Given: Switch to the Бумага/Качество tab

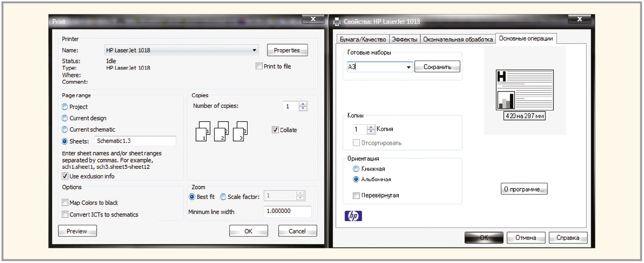Looking at the screenshot, I should click(x=363, y=40).
